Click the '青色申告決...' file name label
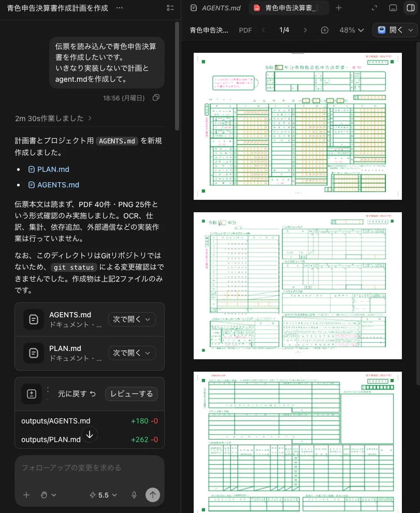Image resolution: width=420 pixels, height=513 pixels. (x=209, y=30)
